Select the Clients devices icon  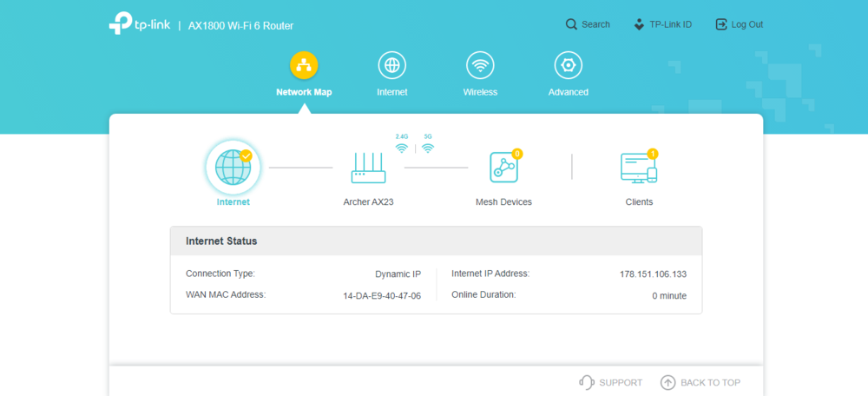point(639,168)
